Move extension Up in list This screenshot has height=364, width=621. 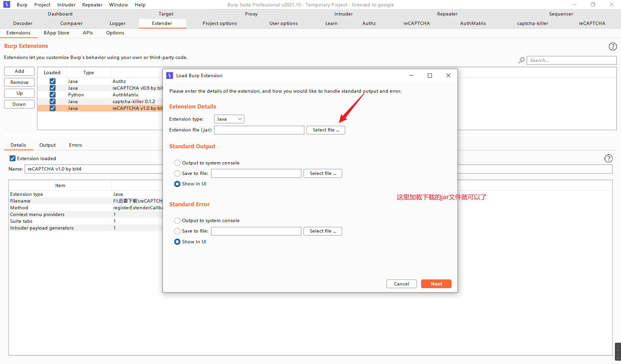pos(20,93)
